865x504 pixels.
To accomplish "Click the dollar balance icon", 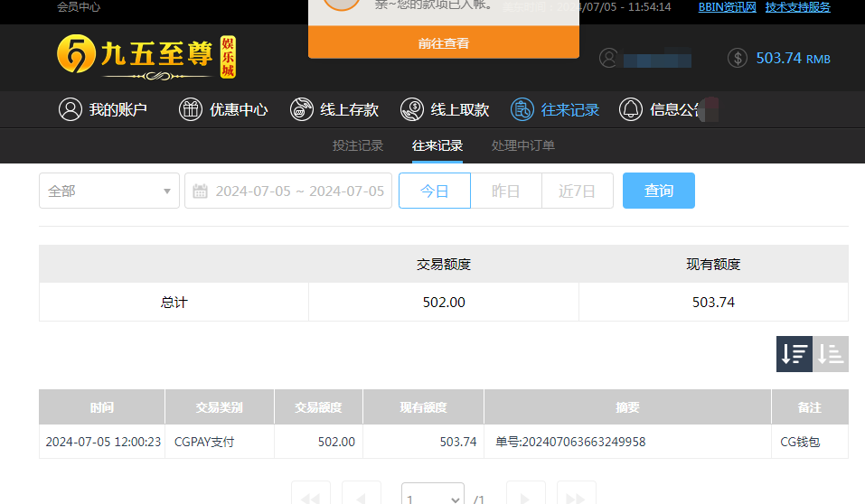I will (x=738, y=58).
